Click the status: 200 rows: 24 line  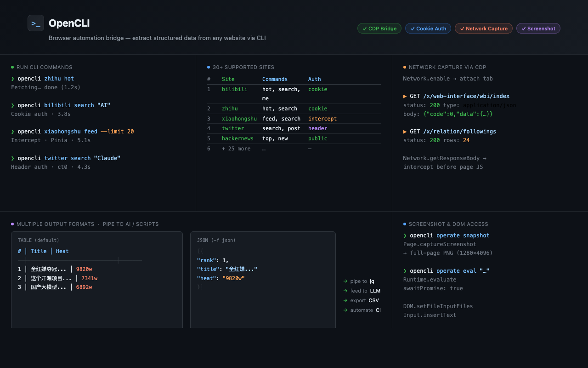(x=436, y=140)
